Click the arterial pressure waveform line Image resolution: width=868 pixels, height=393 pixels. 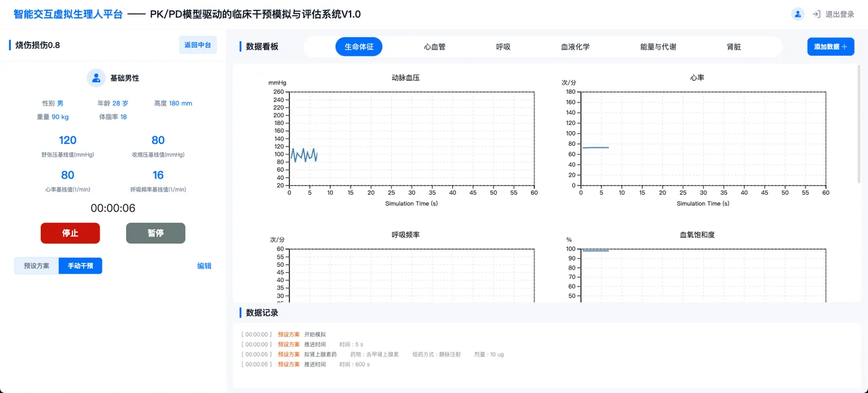click(303, 155)
